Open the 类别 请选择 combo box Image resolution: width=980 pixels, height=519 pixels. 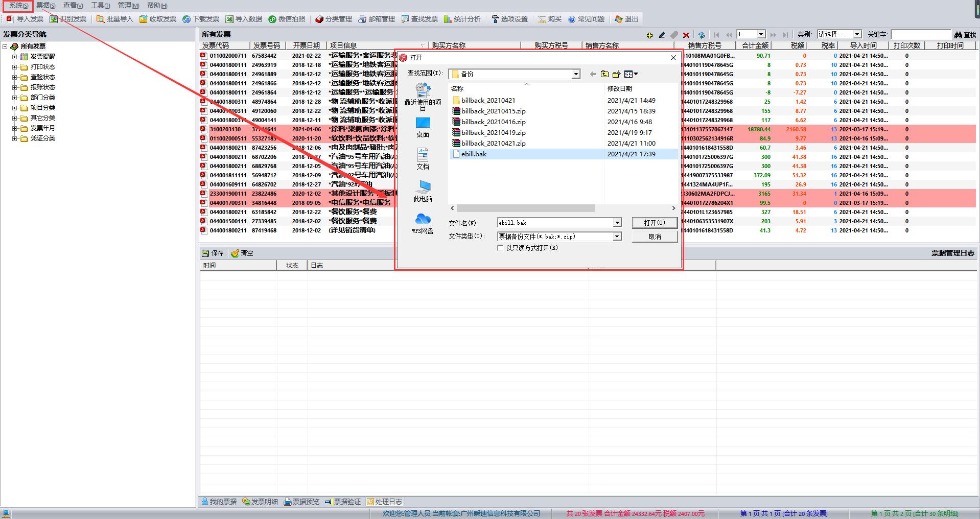point(857,34)
